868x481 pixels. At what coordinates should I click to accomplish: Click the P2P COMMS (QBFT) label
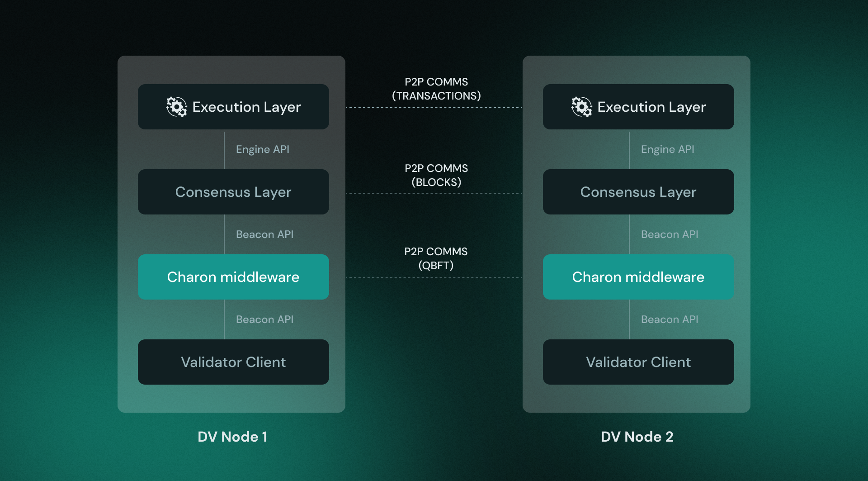pos(436,258)
